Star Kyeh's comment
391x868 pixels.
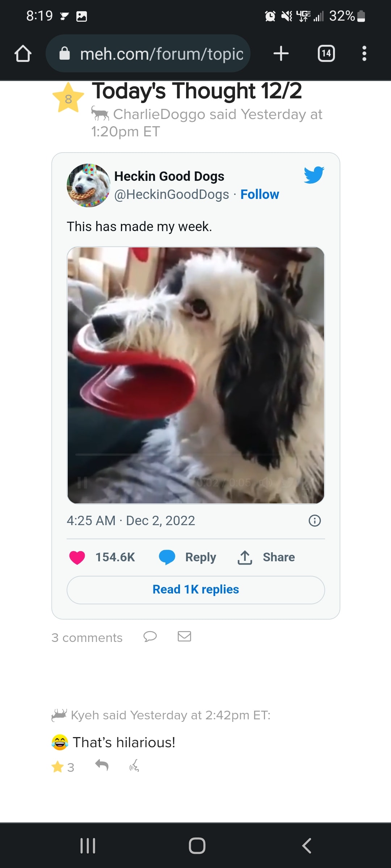click(x=58, y=766)
